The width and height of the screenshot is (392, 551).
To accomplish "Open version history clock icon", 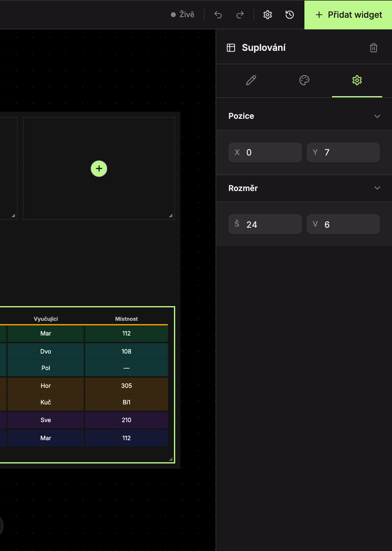I will pyautogui.click(x=290, y=15).
